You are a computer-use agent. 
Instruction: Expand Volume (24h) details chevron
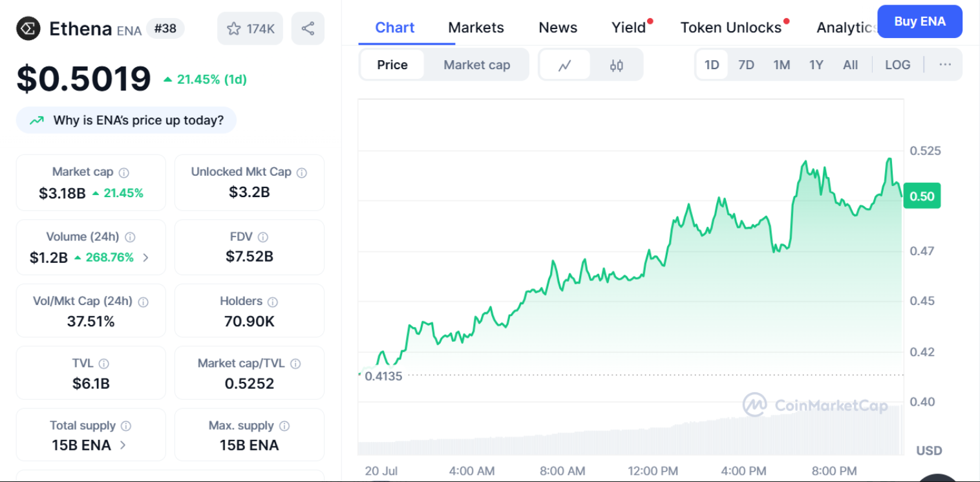pos(145,257)
